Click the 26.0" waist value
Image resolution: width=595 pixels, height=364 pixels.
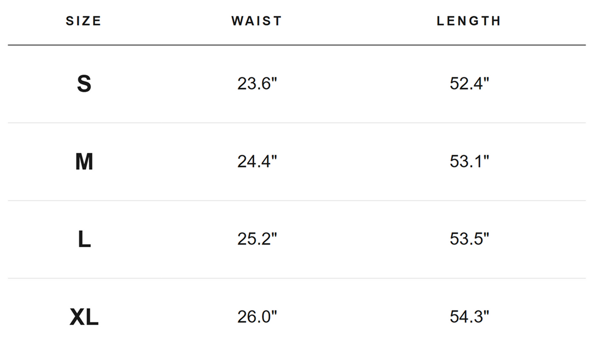tap(257, 317)
